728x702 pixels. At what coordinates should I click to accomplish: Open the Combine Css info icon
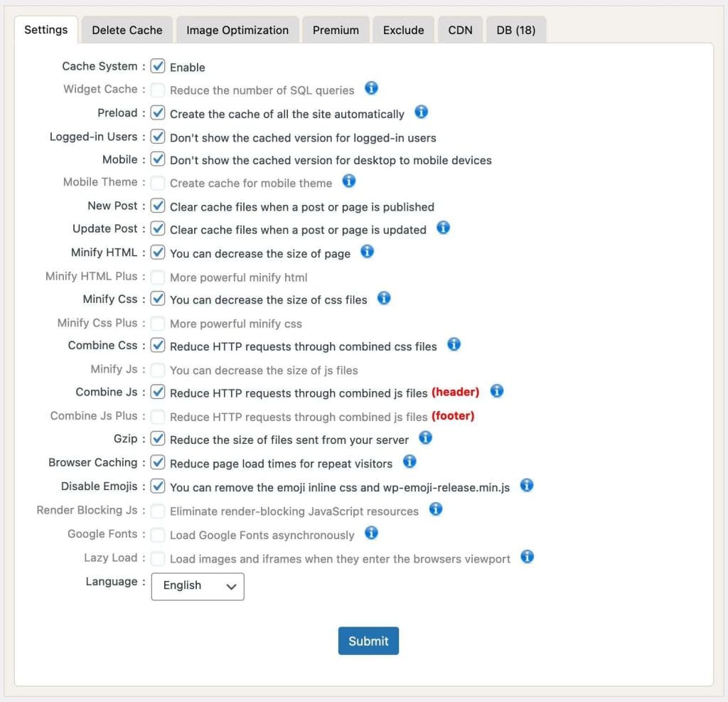pos(454,345)
